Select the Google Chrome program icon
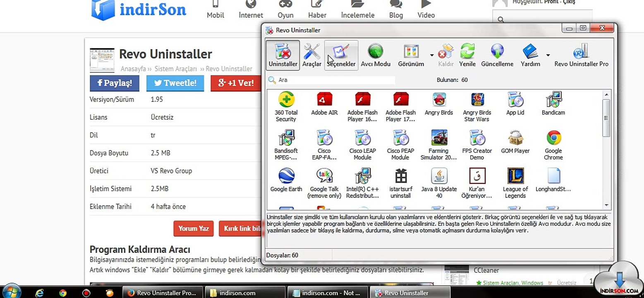 point(553,145)
